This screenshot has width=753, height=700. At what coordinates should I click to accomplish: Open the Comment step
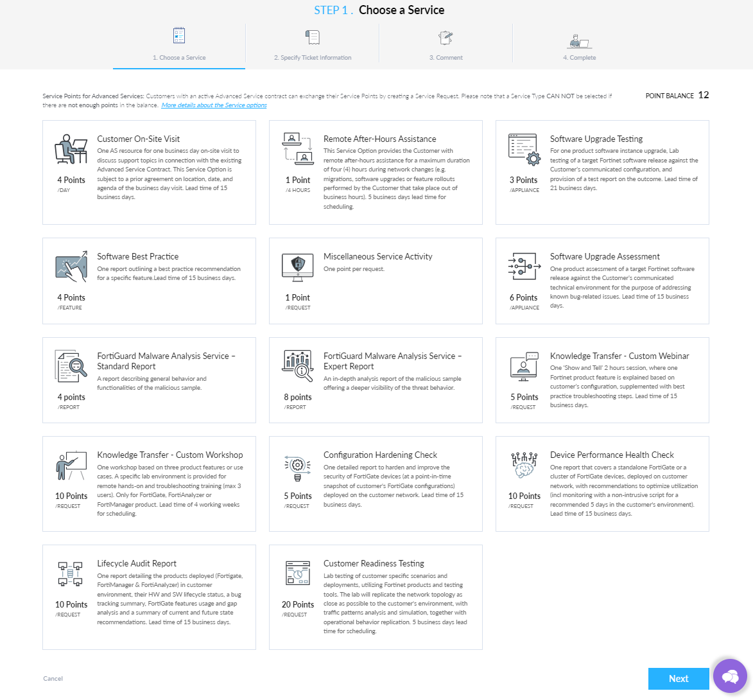(446, 44)
